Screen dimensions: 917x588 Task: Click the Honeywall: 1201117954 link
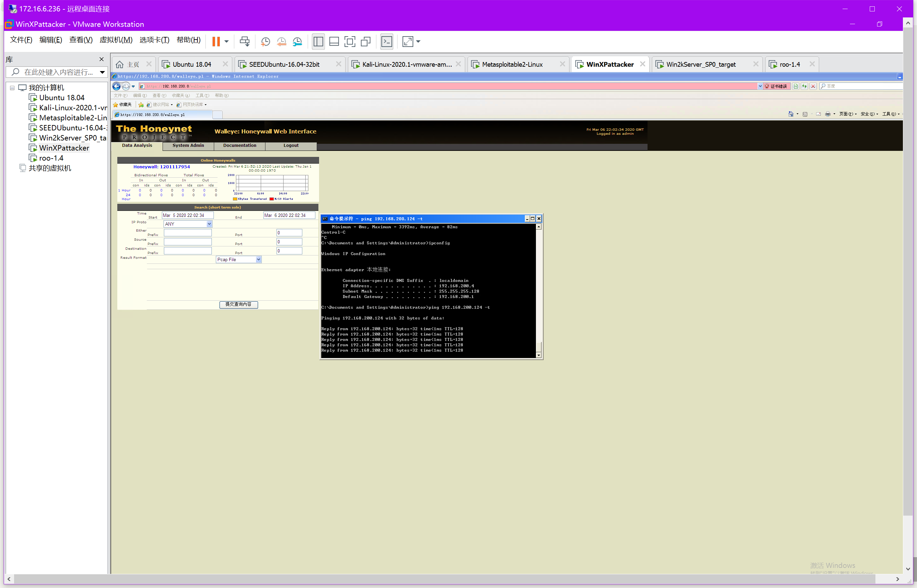(x=162, y=167)
